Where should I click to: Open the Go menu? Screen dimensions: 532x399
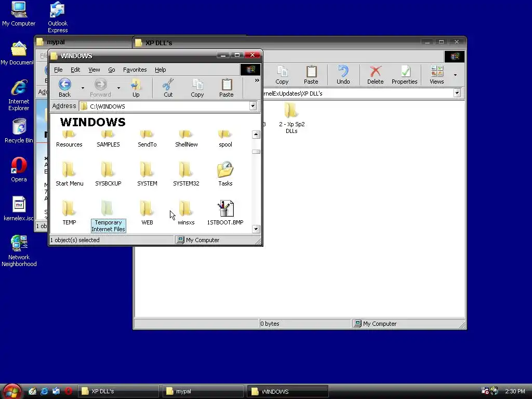pos(112,70)
